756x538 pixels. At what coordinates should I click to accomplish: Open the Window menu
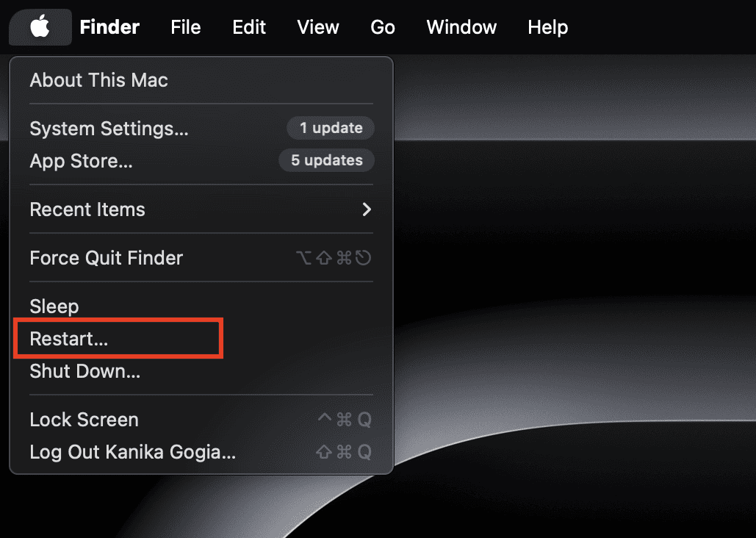click(461, 27)
